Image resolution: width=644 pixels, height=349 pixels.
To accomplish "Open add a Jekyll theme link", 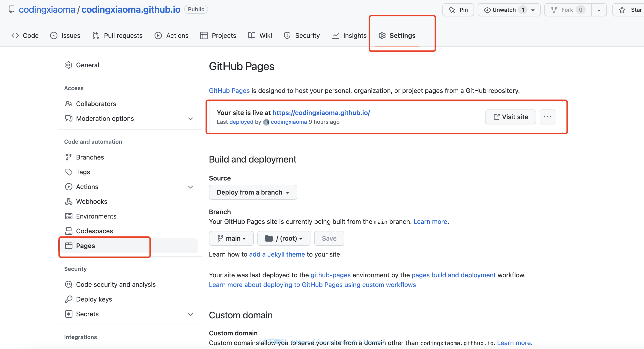I will pos(277,254).
